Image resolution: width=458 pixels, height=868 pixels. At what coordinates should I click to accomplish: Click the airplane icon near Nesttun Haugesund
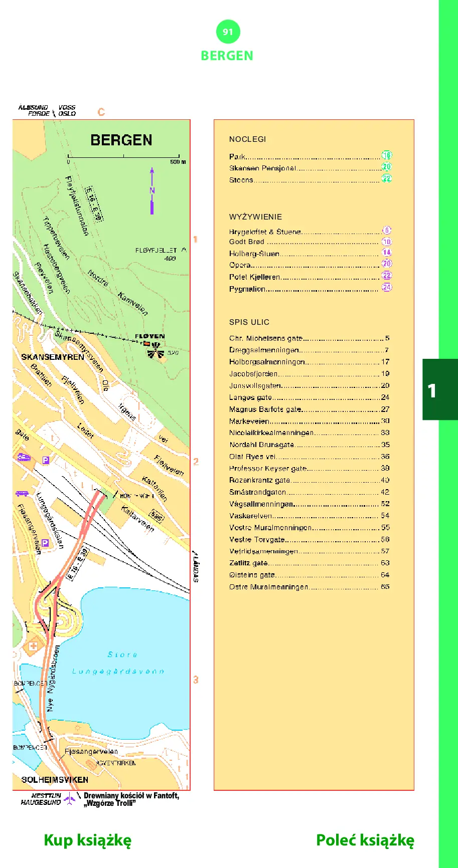click(x=70, y=800)
